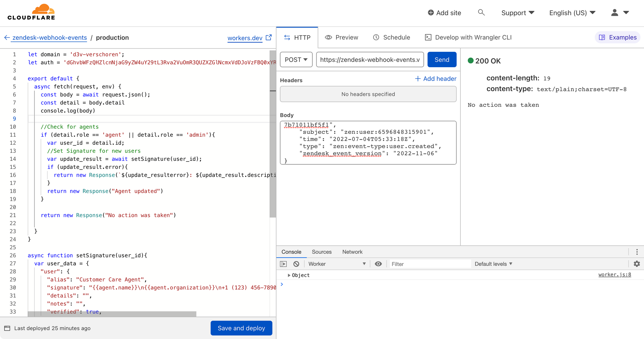Change the POST method dropdown
This screenshot has height=339, width=644.
tap(296, 60)
